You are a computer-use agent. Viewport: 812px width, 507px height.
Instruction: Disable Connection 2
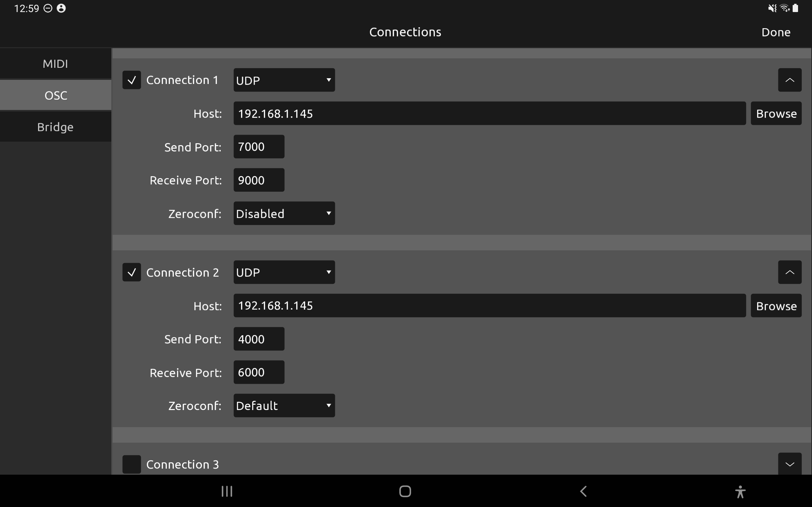click(131, 272)
